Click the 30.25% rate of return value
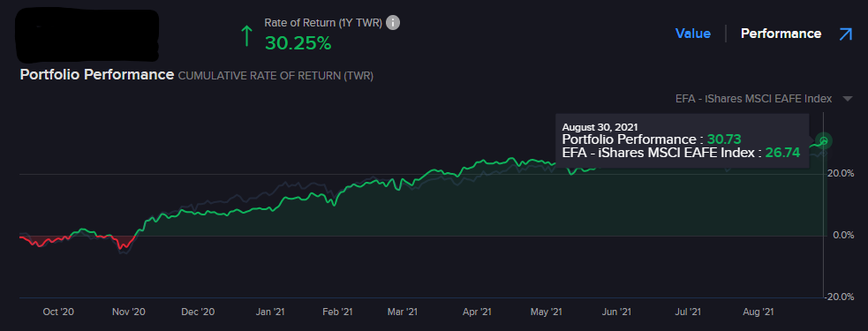Viewport: 868px width, 331px height. tap(298, 42)
